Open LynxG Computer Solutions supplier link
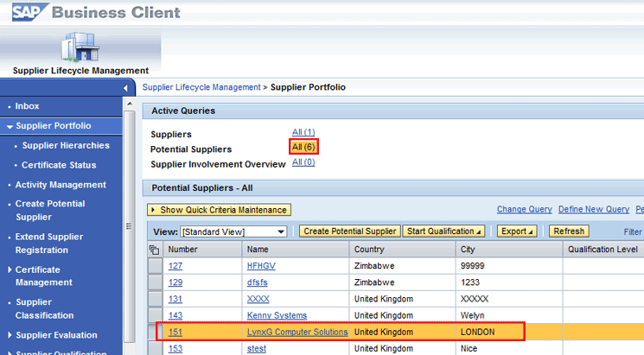This screenshot has height=355, width=644. point(297,332)
